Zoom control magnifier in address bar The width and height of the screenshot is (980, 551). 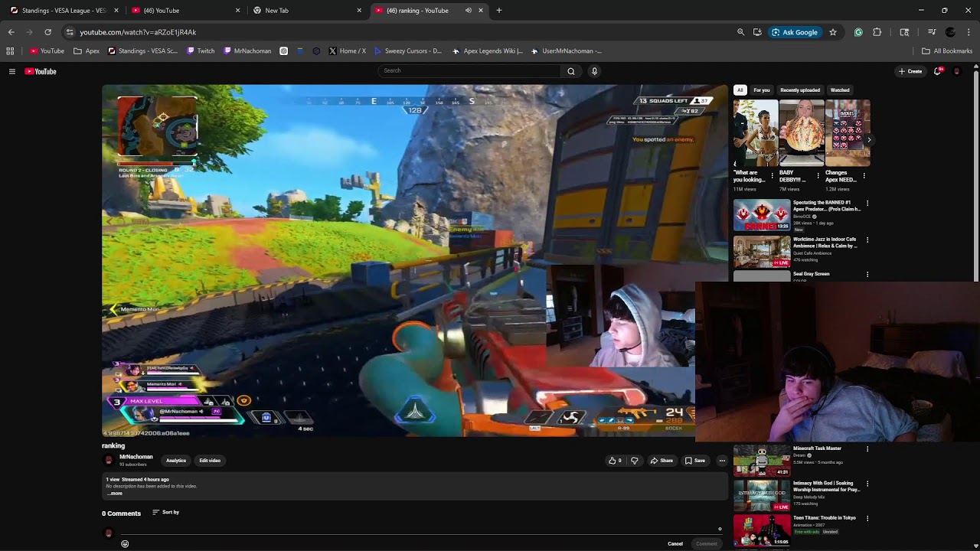740,32
